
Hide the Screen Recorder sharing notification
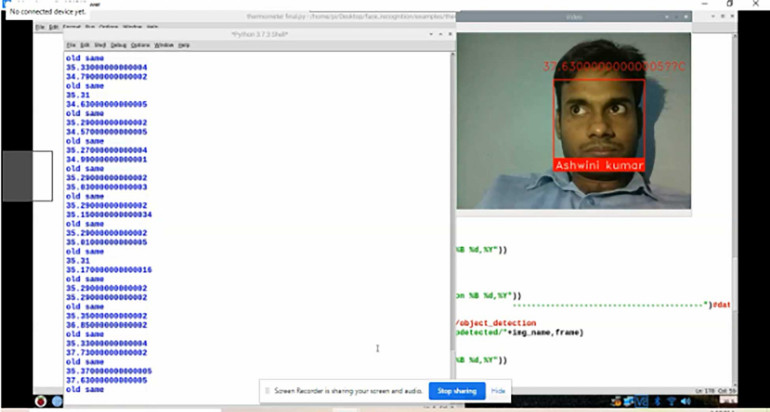tap(497, 391)
